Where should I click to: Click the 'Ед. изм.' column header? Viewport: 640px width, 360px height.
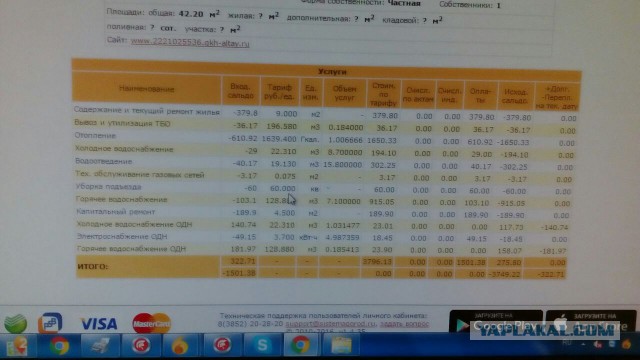pos(311,92)
